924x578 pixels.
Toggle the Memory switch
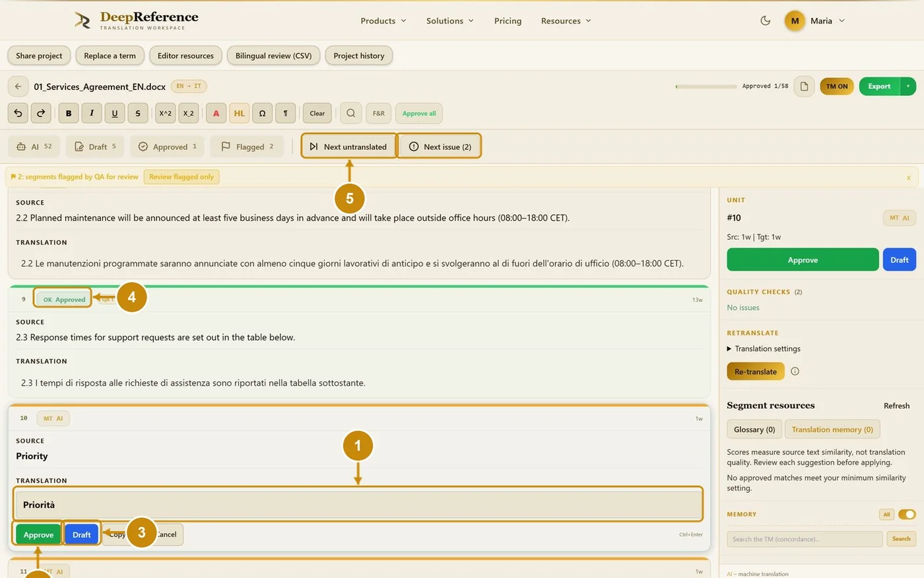pyautogui.click(x=907, y=514)
